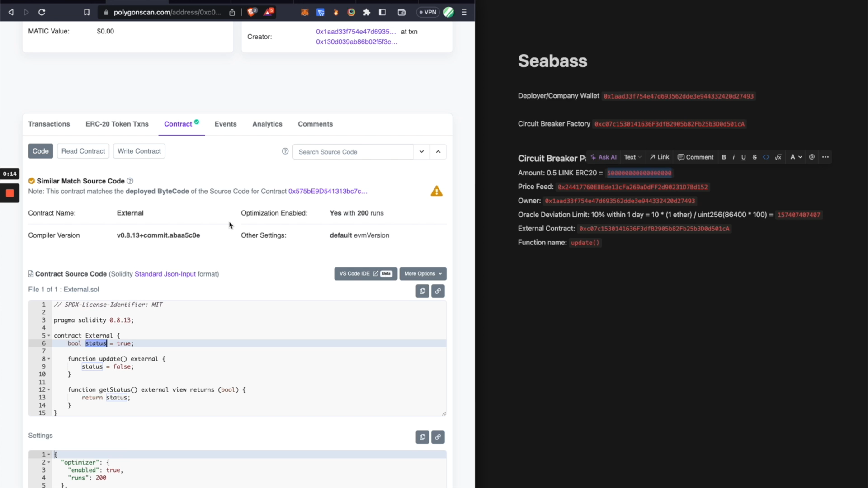Open the browser hamburger menu
Screen dimensions: 868x488
click(464, 12)
